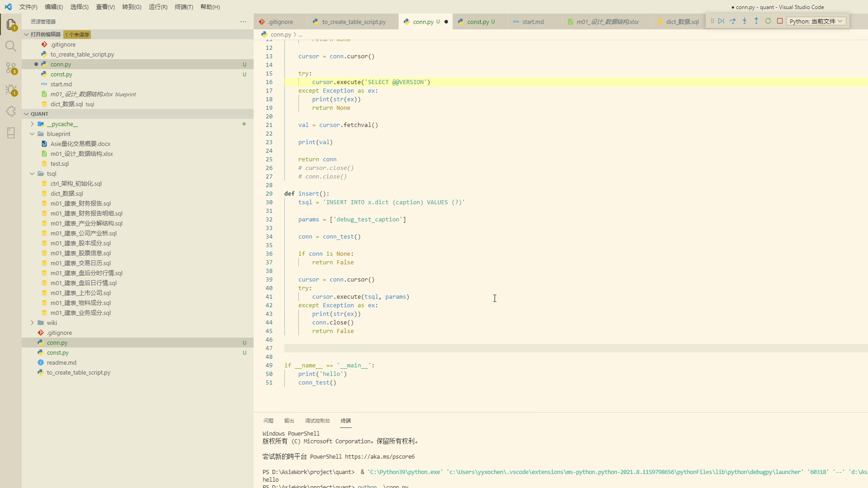
Task: Open the 输出 panel tab
Action: (x=289, y=421)
